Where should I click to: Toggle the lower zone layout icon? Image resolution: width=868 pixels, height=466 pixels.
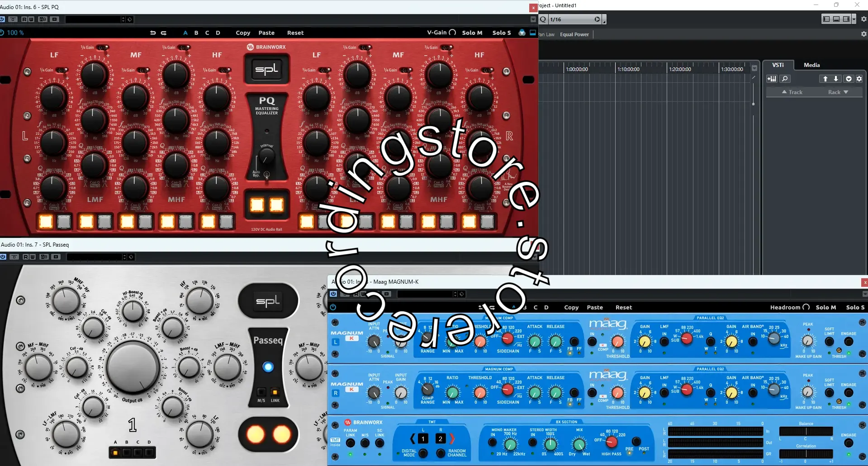pyautogui.click(x=836, y=19)
